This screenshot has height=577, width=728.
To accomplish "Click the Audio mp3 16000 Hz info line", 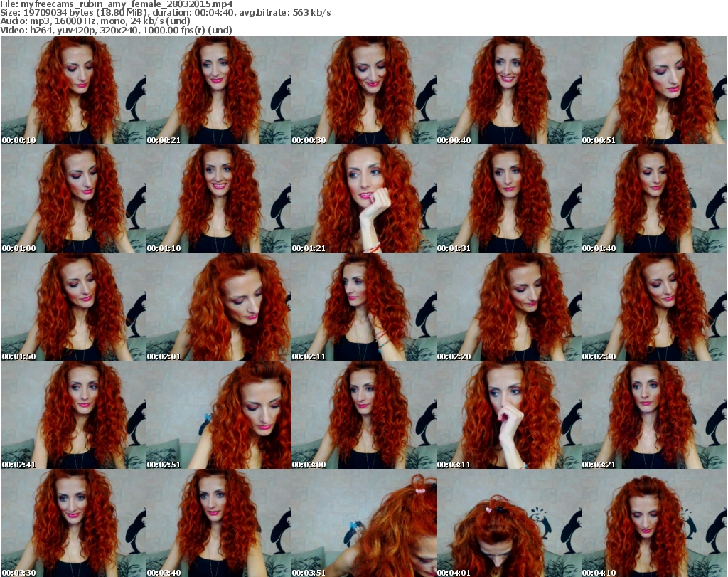I will click(95, 21).
